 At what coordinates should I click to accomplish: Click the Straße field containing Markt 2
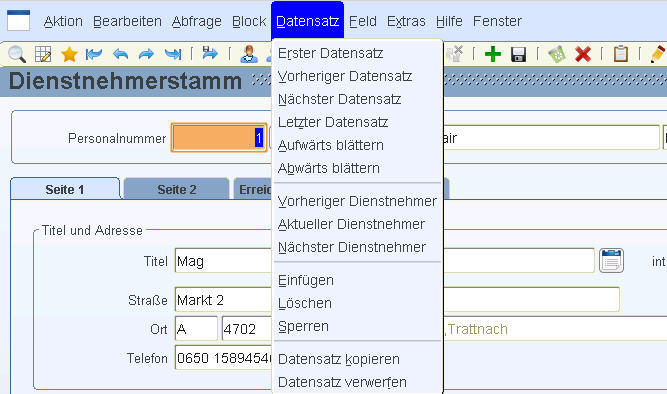223,300
